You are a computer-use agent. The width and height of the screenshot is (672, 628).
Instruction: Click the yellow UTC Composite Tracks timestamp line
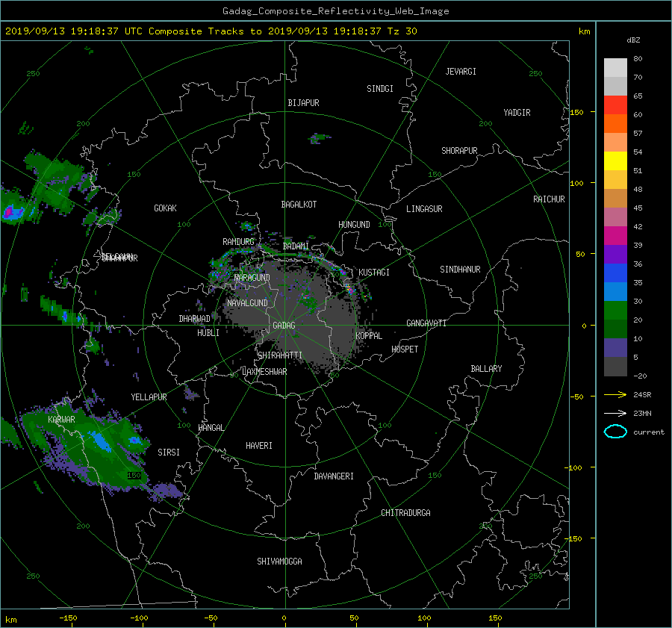click(x=211, y=31)
